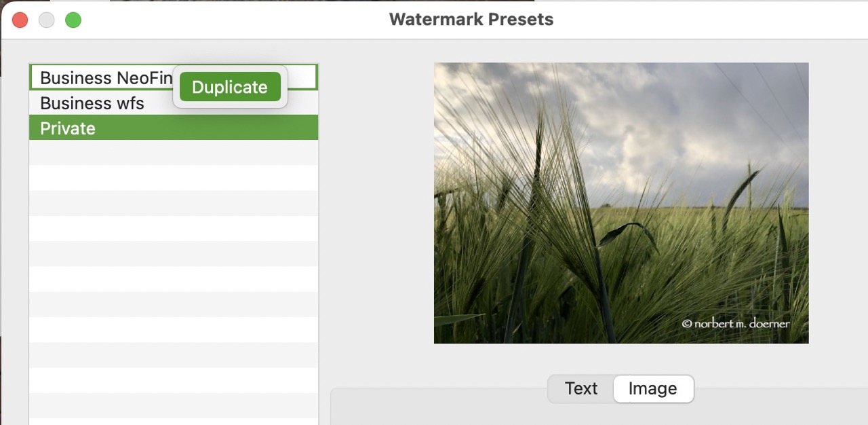The width and height of the screenshot is (868, 425).
Task: Click an empty row below Private
Action: 173,153
